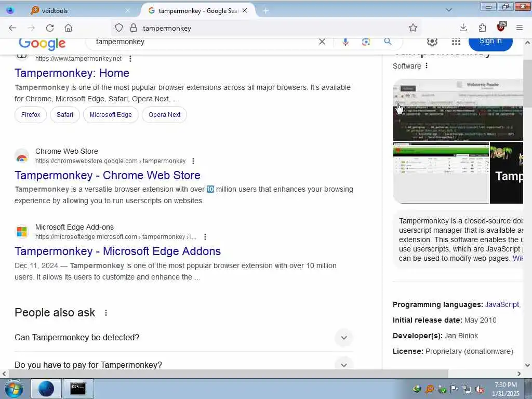Click the browser globe taskbar button
This screenshot has height=399, width=532.
pos(46,389)
